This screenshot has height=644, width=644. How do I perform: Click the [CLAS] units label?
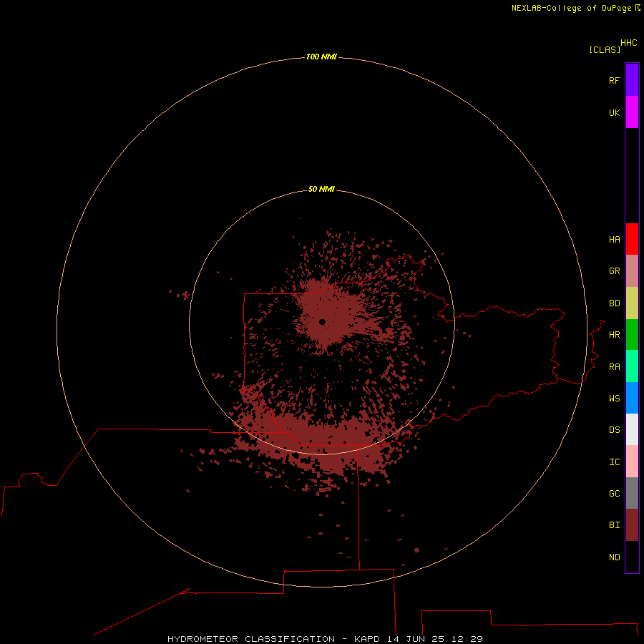tap(605, 50)
